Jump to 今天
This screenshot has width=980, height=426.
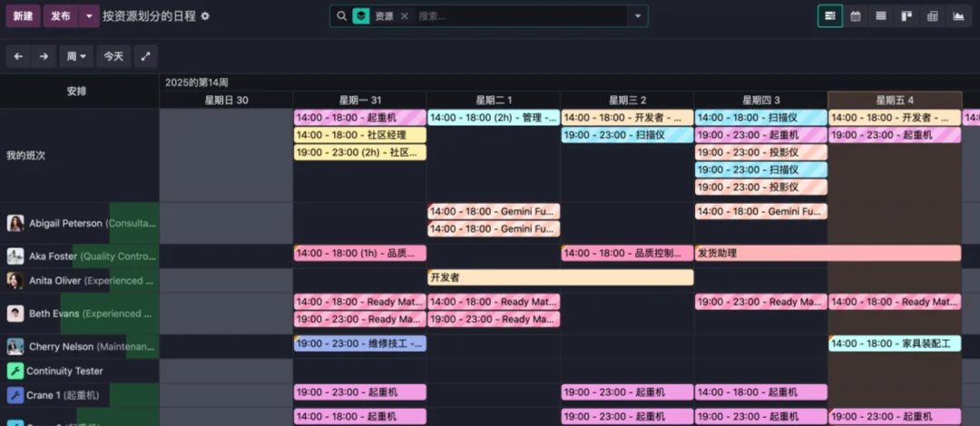[x=113, y=56]
